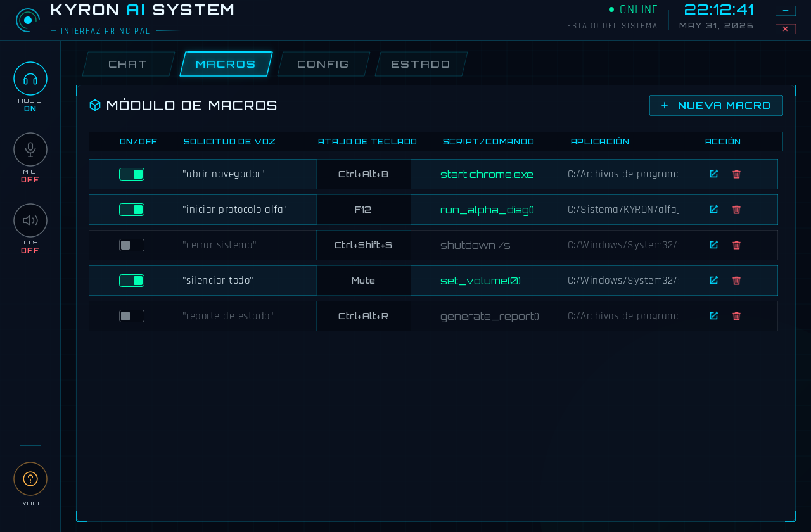Image resolution: width=811 pixels, height=532 pixels.
Task: Click the Ctrl+Alt+R shortcut field
Action: coord(364,316)
